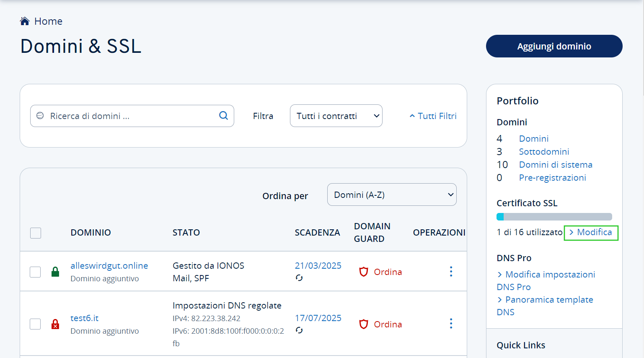The image size is (644, 358).
Task: Click renewal icon under 21/03/2025
Action: 299,278
